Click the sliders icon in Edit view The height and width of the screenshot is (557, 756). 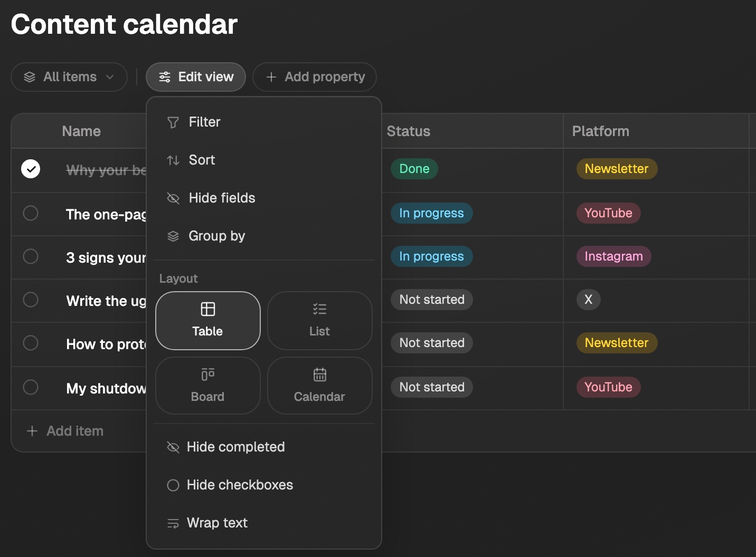[x=165, y=77]
